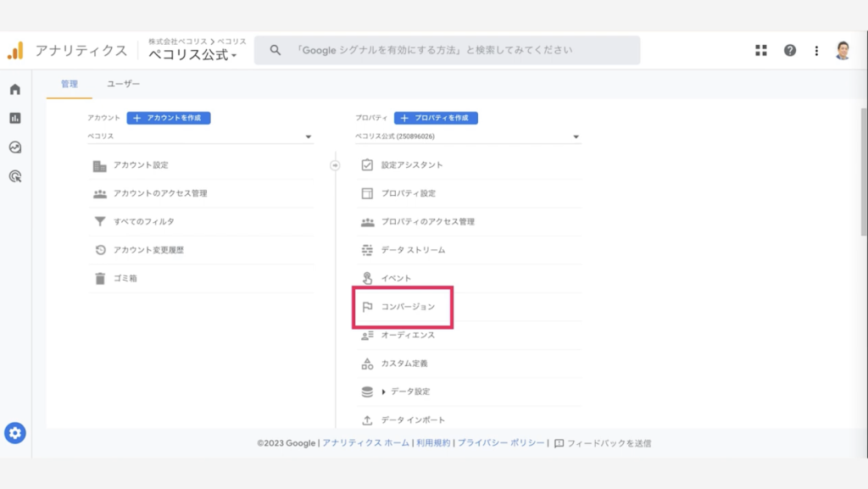Click the search input field
This screenshot has width=868, height=489.
[448, 50]
